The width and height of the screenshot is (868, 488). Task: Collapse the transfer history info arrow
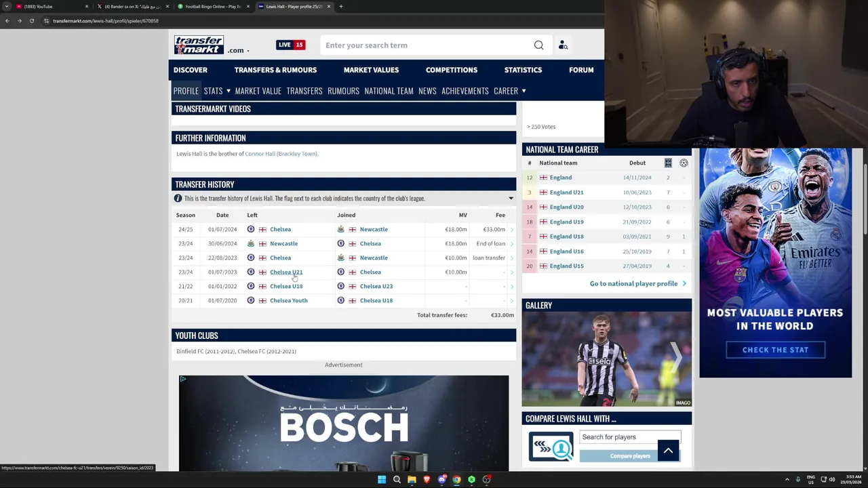coord(511,199)
